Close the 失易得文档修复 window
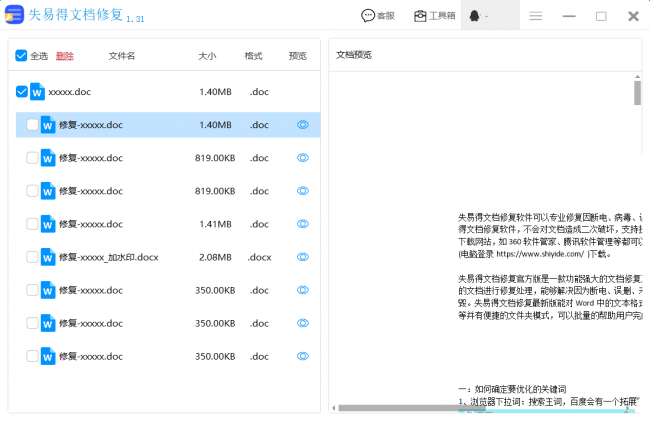Image resolution: width=650 pixels, height=421 pixels. click(633, 16)
